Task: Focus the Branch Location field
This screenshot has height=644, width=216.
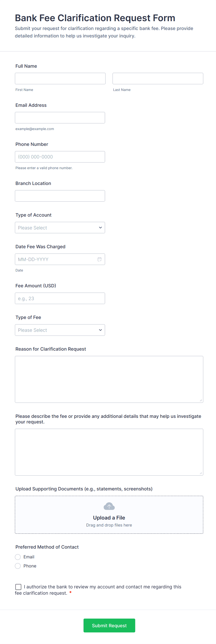Action: point(60,196)
